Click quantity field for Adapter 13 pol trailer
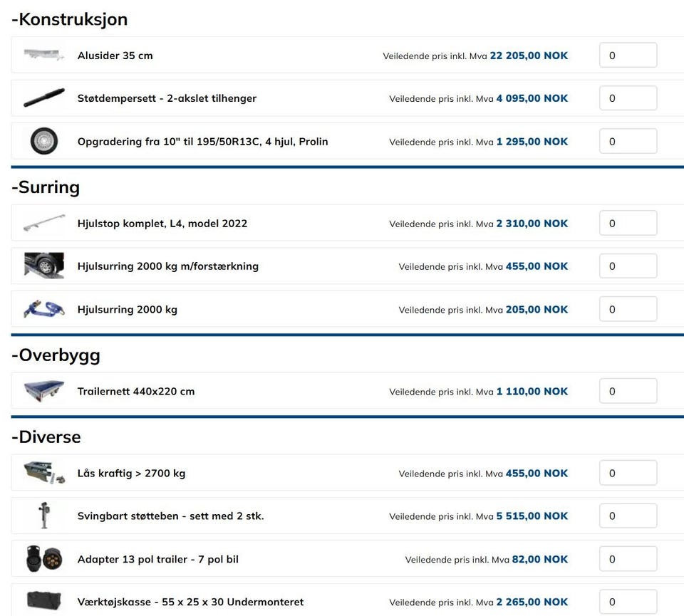684x616 pixels. [628, 559]
